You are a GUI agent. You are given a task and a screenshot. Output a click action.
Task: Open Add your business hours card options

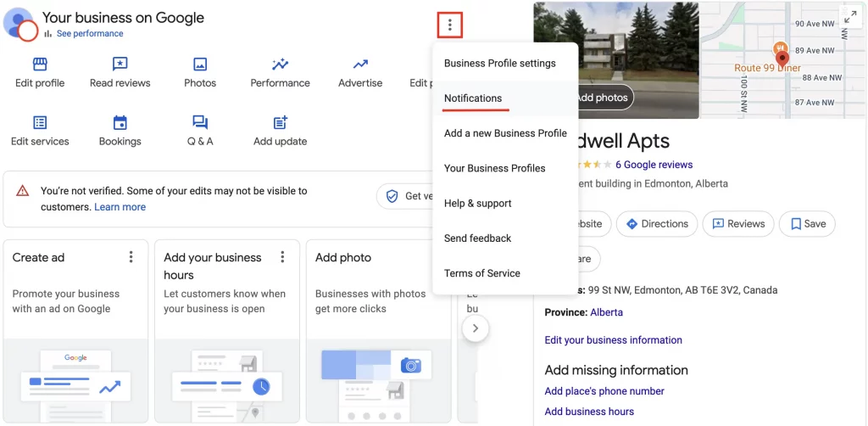(282, 257)
